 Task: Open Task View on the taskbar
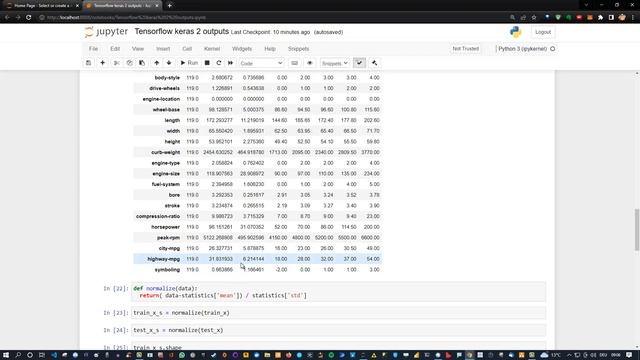(42, 355)
